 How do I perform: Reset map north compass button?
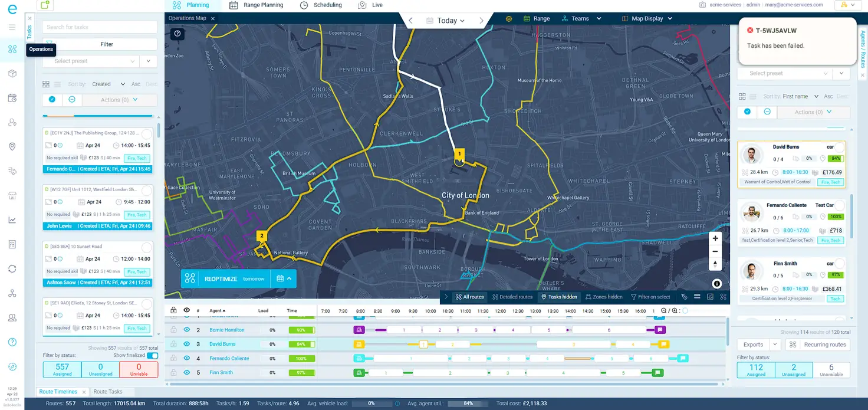pyautogui.click(x=715, y=264)
